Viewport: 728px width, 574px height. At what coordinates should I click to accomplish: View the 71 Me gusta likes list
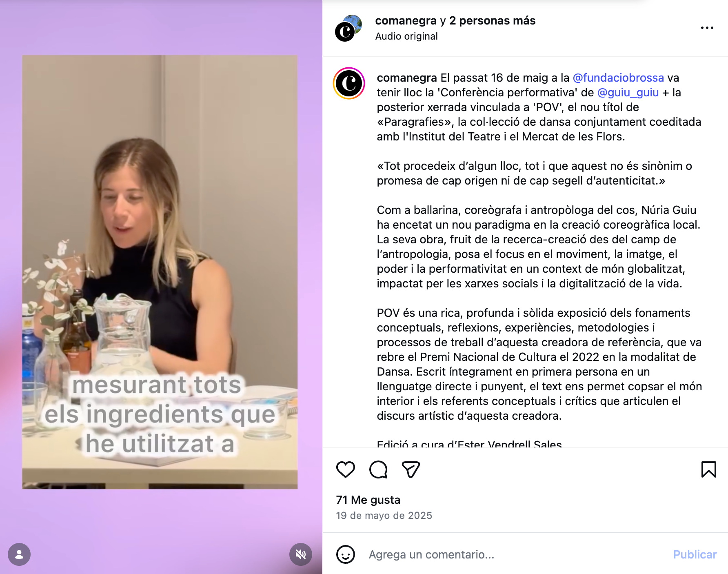pyautogui.click(x=368, y=500)
